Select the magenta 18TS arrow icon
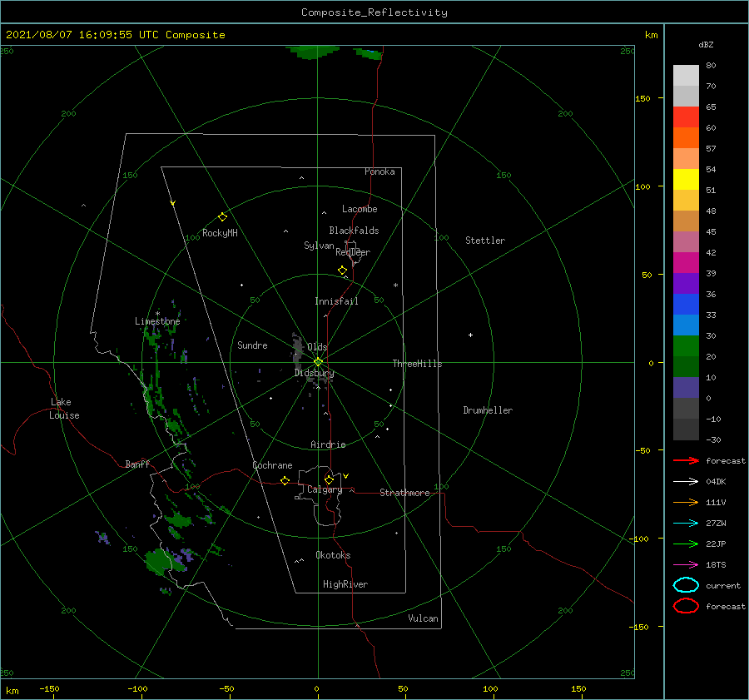Screen dimensions: 749x700 coord(686,565)
